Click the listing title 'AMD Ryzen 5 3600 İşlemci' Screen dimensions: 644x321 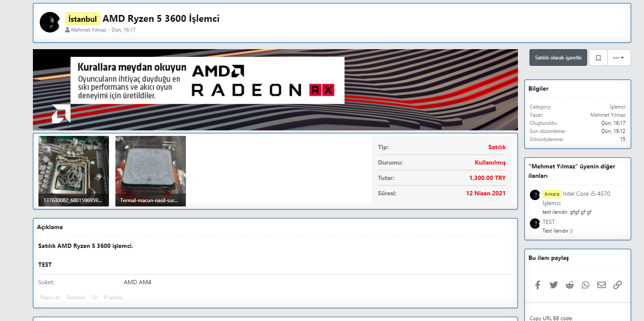point(161,19)
